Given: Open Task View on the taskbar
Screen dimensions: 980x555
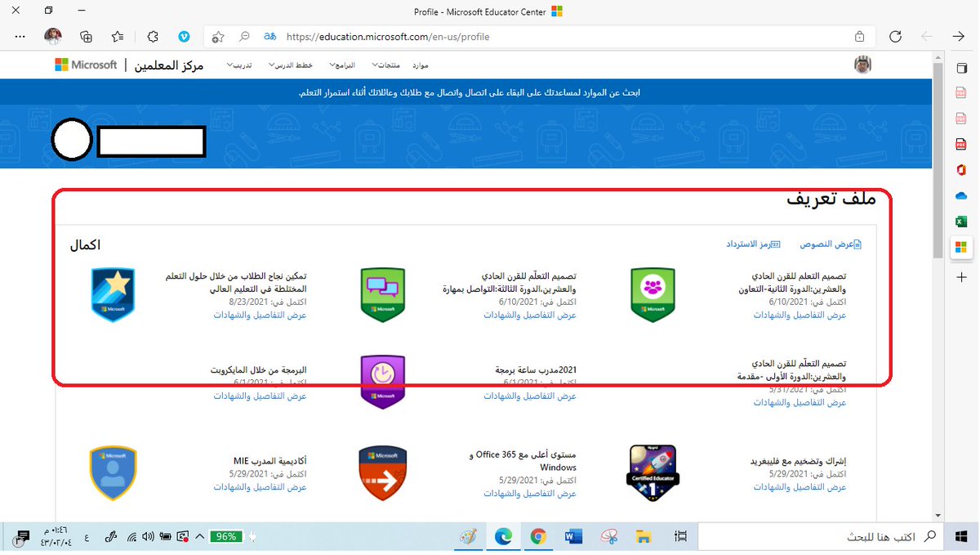Looking at the screenshot, I should 680,537.
